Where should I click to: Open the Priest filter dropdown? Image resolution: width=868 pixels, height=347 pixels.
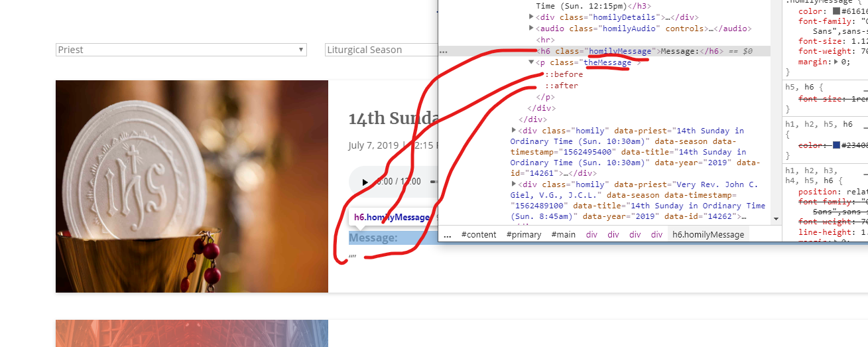[180, 50]
